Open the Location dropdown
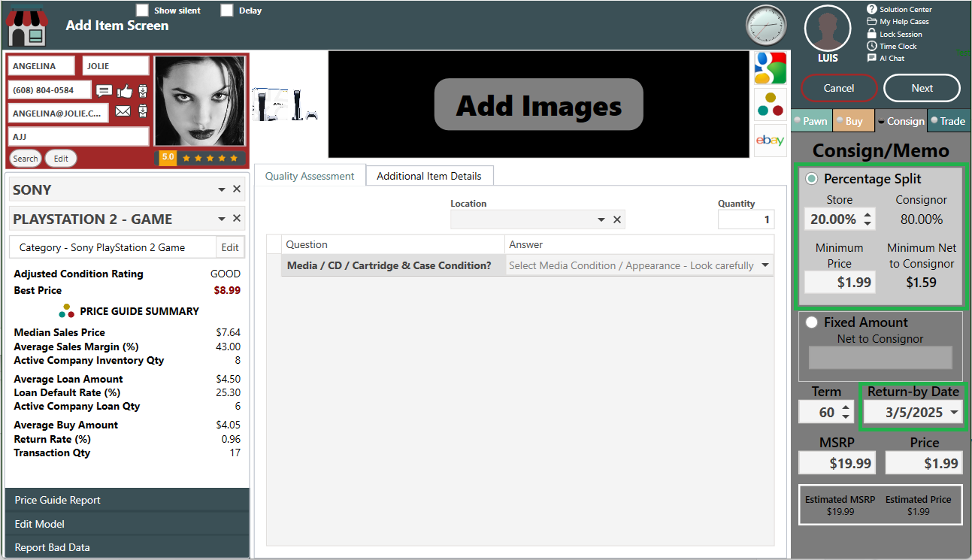Viewport: 972px width, 560px height. [601, 219]
